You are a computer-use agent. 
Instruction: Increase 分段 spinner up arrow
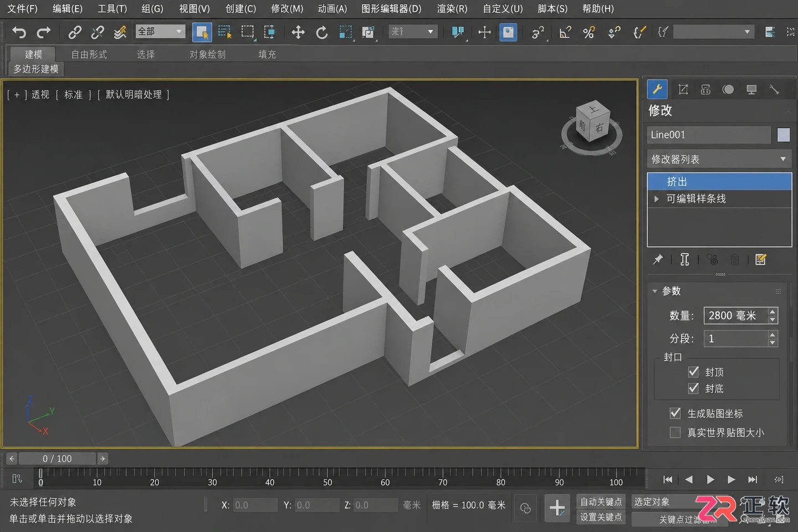pyautogui.click(x=773, y=335)
